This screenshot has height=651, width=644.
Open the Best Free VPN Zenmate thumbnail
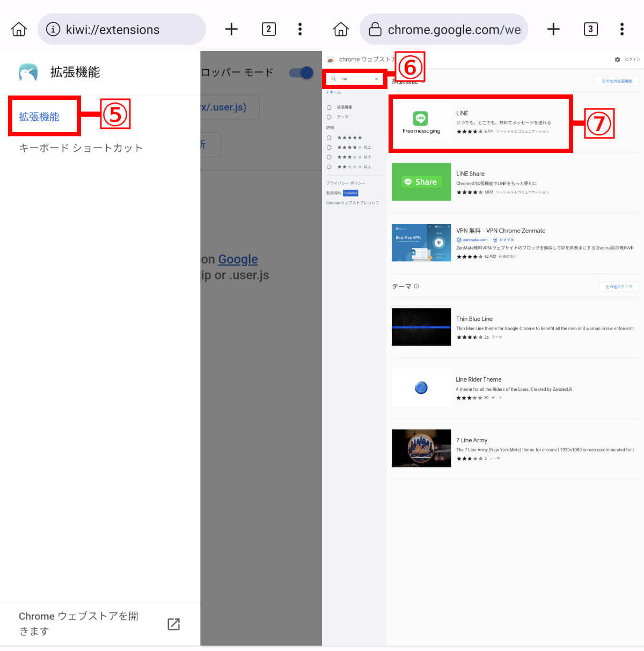click(x=421, y=243)
